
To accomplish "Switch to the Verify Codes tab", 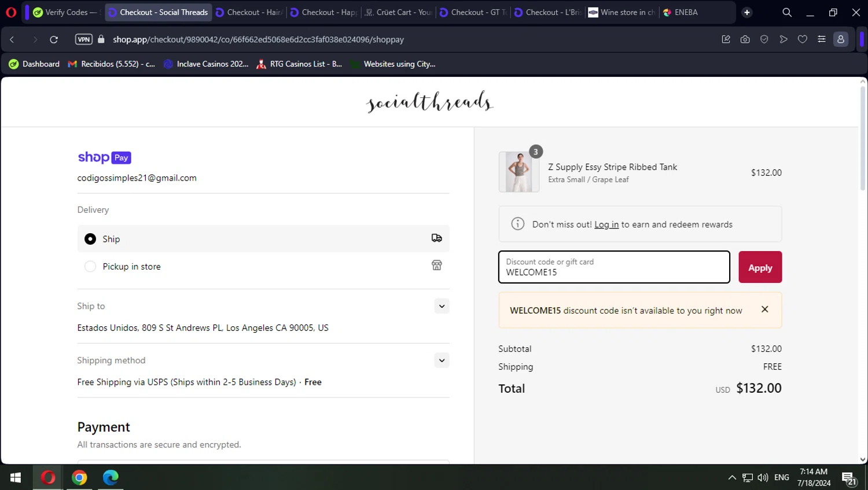I will click(67, 12).
